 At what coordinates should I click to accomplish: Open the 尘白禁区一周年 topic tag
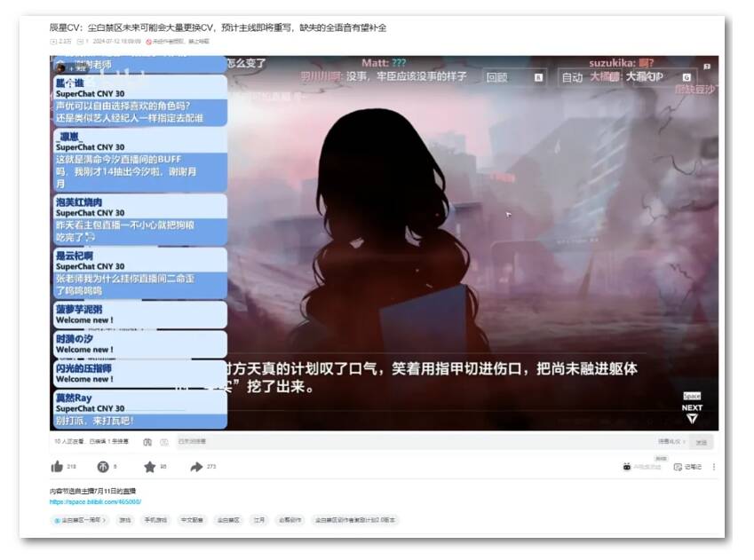click(x=80, y=520)
